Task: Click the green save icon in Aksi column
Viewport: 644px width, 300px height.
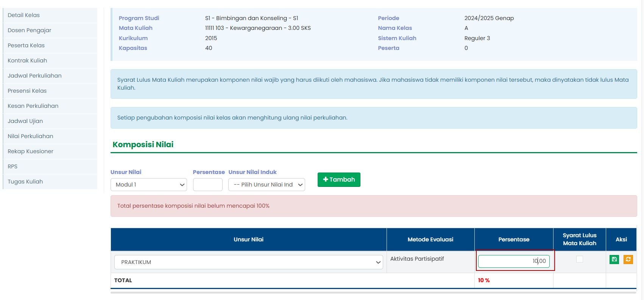Action: pyautogui.click(x=614, y=259)
